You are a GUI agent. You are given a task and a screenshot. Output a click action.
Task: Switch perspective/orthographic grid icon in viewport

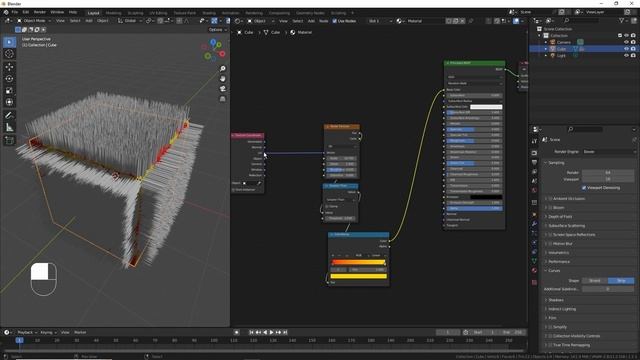click(x=223, y=99)
